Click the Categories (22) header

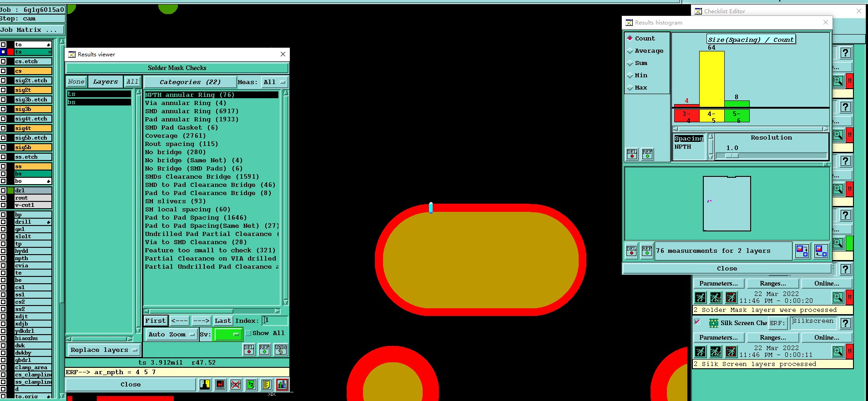tap(190, 82)
